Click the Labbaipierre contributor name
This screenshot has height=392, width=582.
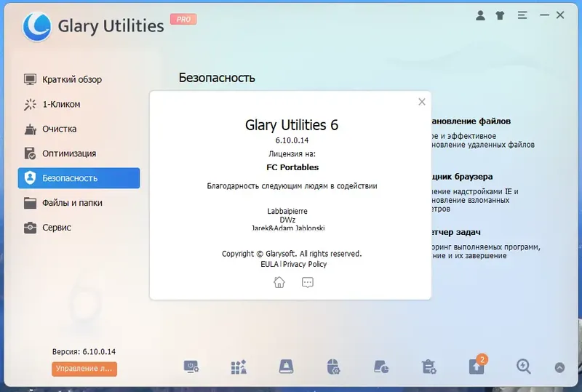287,211
